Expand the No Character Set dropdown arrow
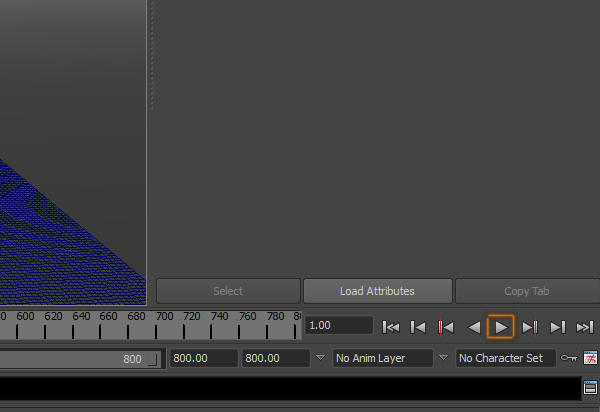This screenshot has height=412, width=600. 443,358
